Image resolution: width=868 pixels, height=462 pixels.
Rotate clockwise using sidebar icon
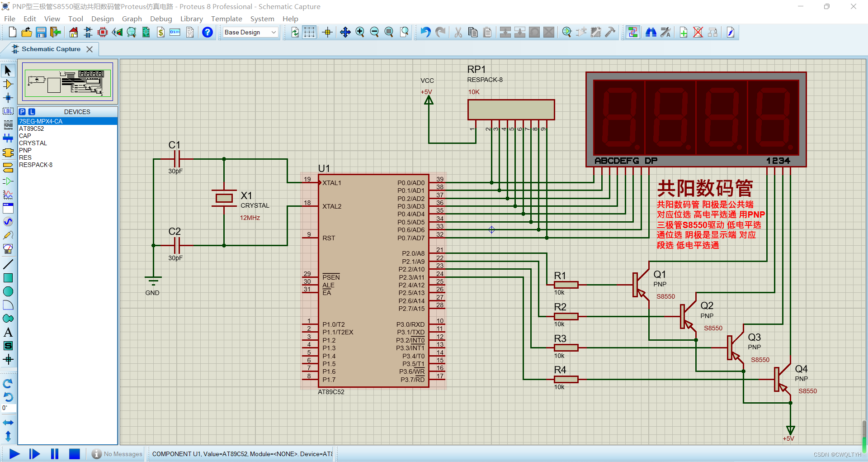(x=8, y=384)
